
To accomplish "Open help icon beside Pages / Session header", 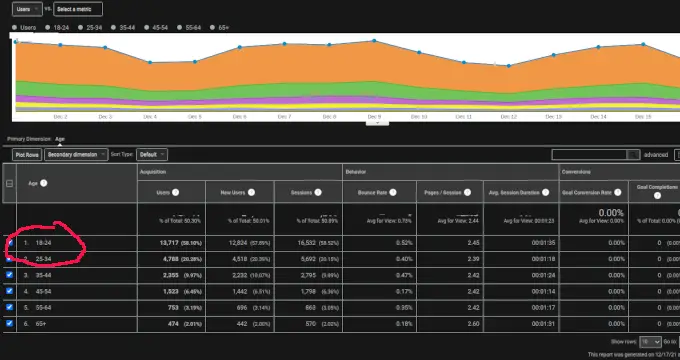I will 467,192.
